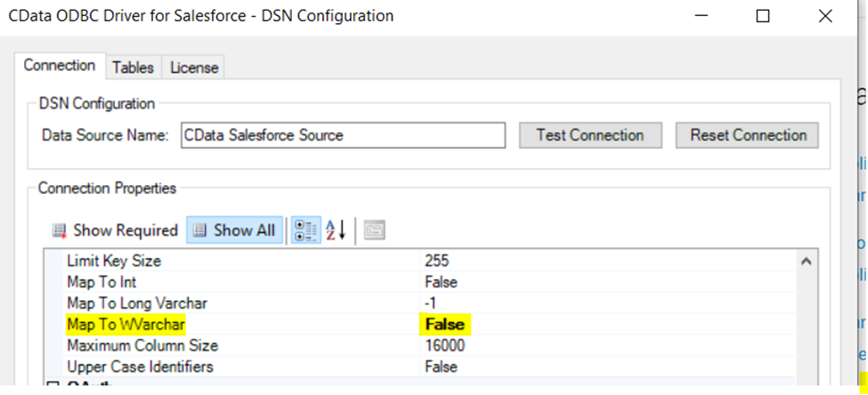868x395 pixels.
Task: Edit the Limit Key Size value
Action: pos(437,261)
